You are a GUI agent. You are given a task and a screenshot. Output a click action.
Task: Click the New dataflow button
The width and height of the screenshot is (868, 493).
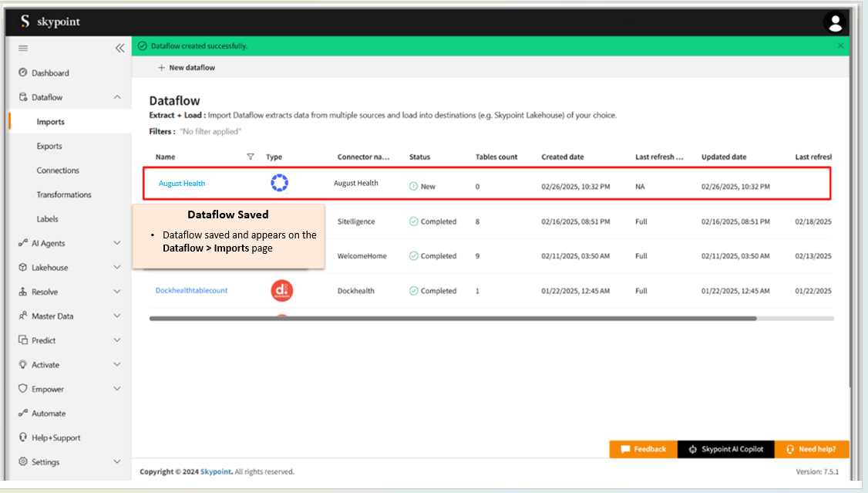tap(187, 68)
